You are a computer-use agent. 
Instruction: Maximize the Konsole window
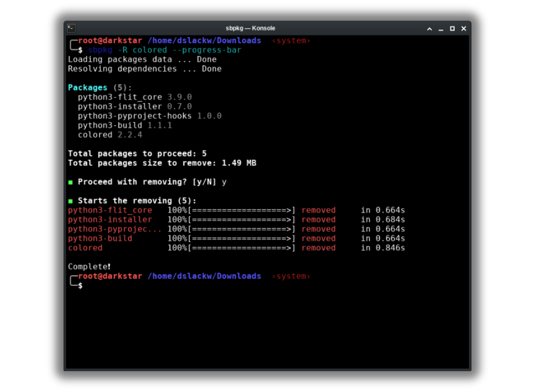pyautogui.click(x=452, y=29)
